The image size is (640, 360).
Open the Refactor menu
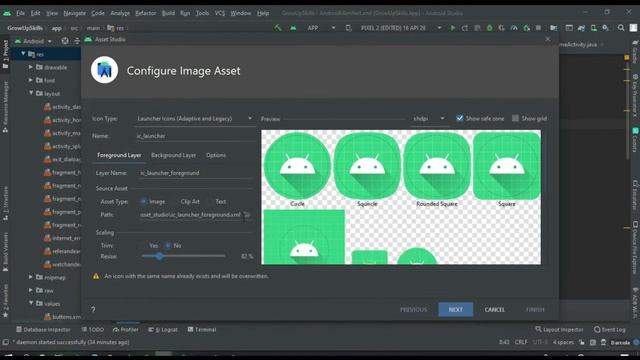pos(146,13)
